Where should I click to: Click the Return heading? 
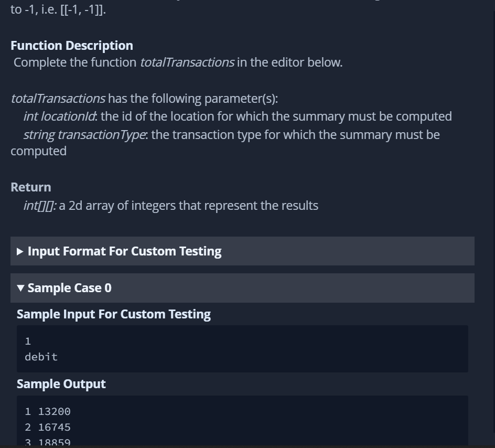[31, 187]
